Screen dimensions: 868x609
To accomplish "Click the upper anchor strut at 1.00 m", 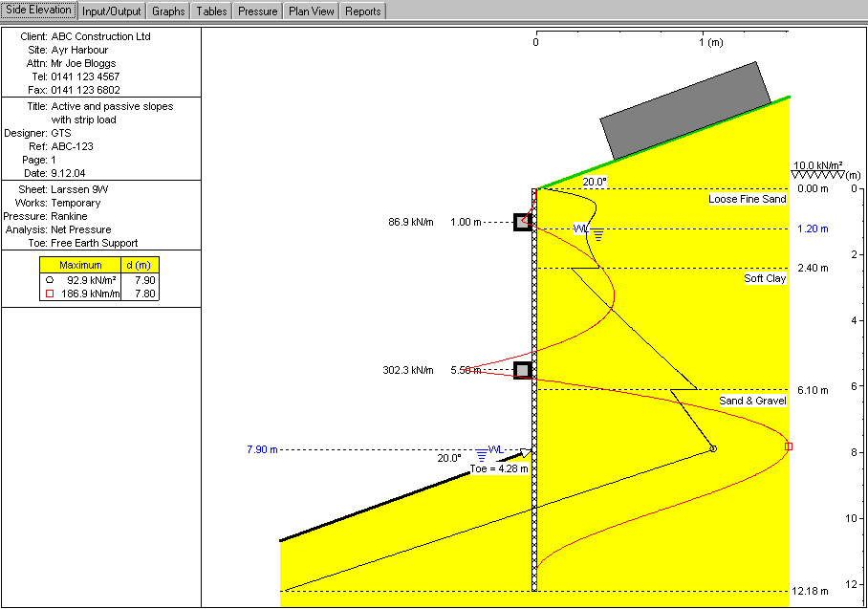I will tap(523, 222).
